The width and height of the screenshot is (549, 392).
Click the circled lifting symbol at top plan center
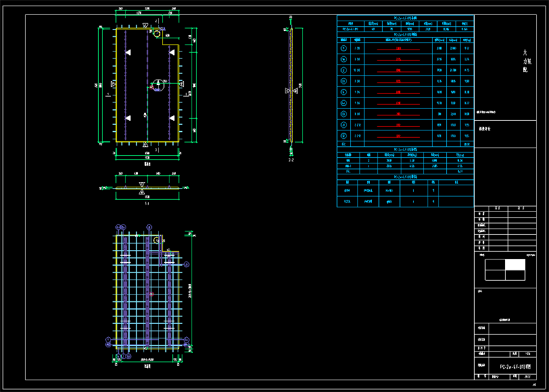[x=159, y=84]
